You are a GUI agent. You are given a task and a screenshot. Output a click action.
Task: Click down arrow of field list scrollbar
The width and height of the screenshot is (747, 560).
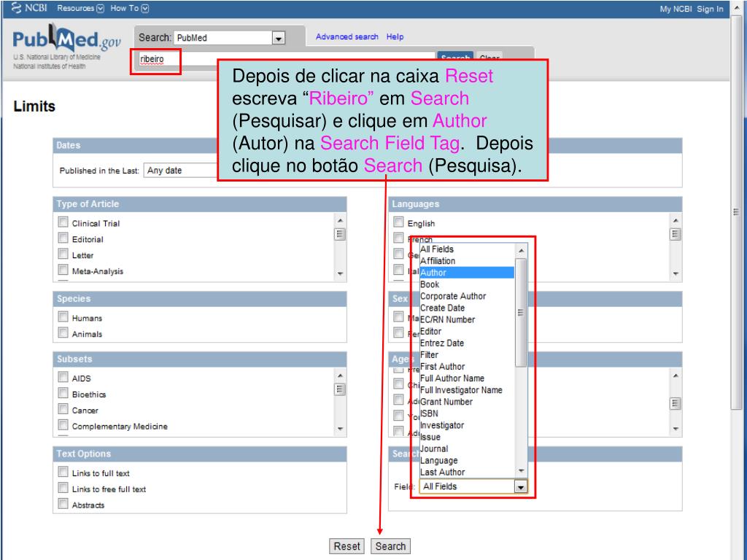click(x=521, y=471)
